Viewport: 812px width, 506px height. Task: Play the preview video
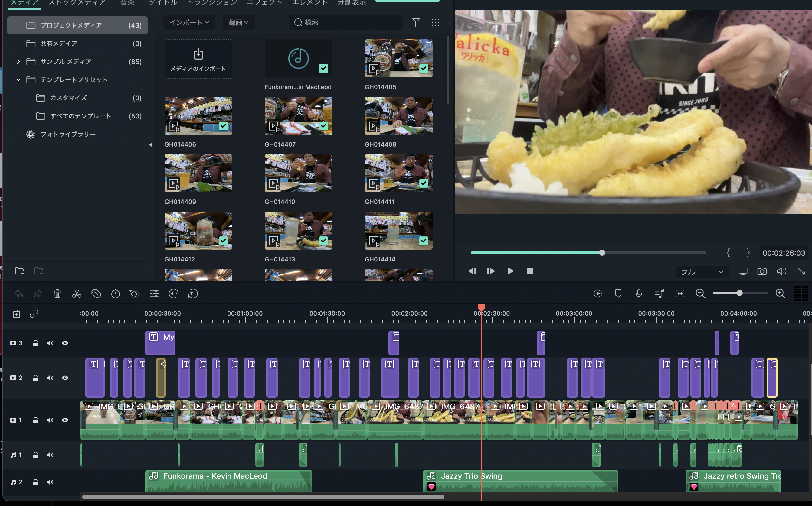tap(510, 271)
